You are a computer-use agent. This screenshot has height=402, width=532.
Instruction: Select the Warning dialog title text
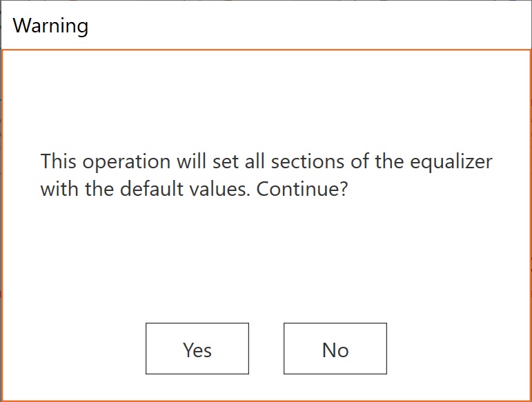(50, 26)
